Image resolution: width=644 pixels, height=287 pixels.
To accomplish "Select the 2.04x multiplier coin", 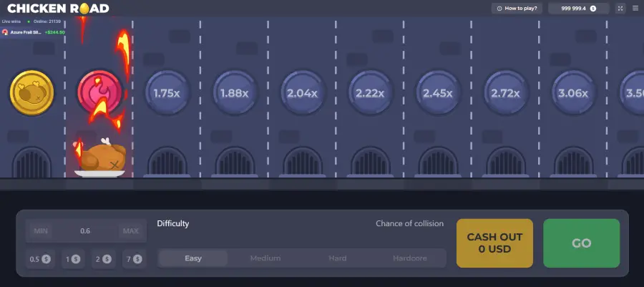I will [302, 93].
